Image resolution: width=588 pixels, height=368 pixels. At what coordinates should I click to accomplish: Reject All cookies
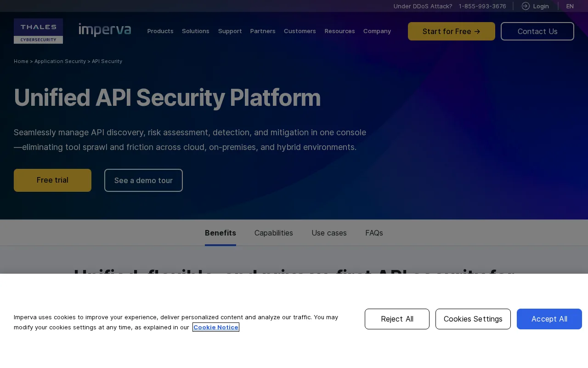click(397, 319)
